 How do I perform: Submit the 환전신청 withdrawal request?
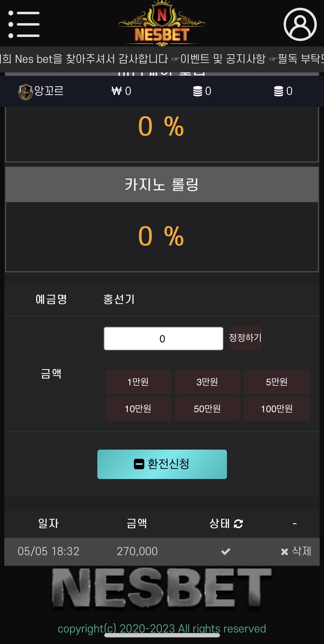tap(162, 464)
